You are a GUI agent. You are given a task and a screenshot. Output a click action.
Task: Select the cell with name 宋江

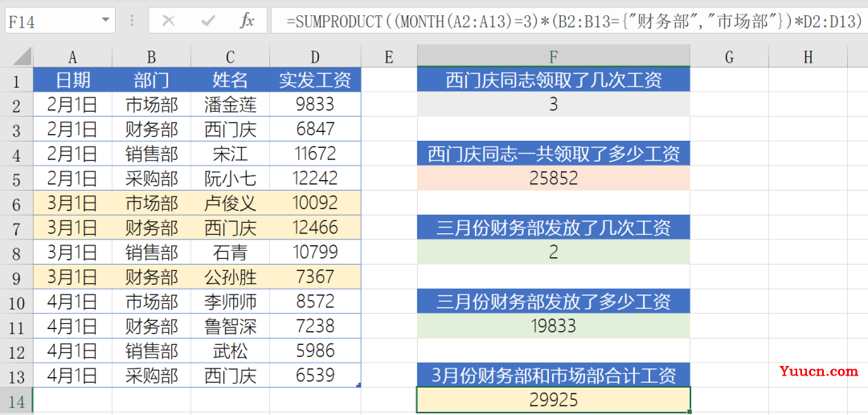(x=231, y=154)
